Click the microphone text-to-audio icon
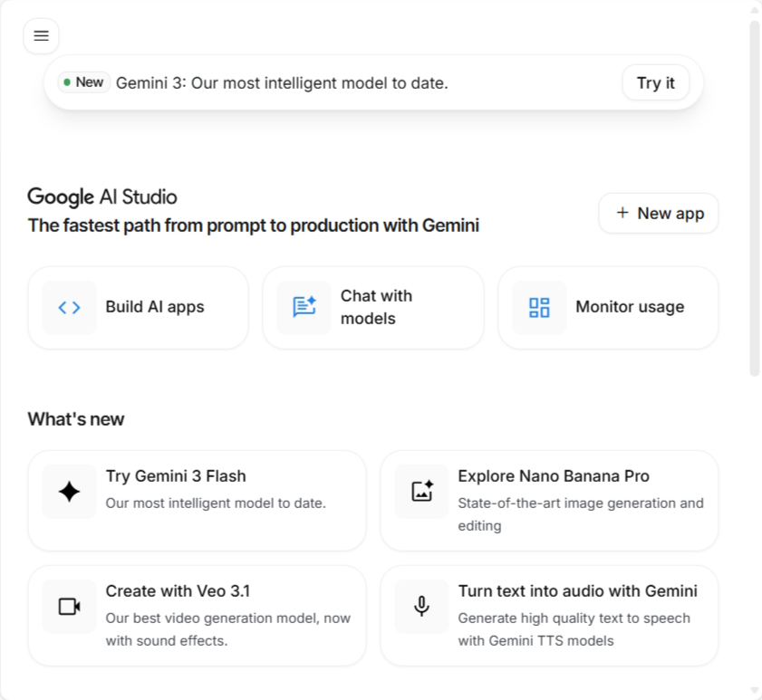This screenshot has height=700, width=762. pos(422,607)
